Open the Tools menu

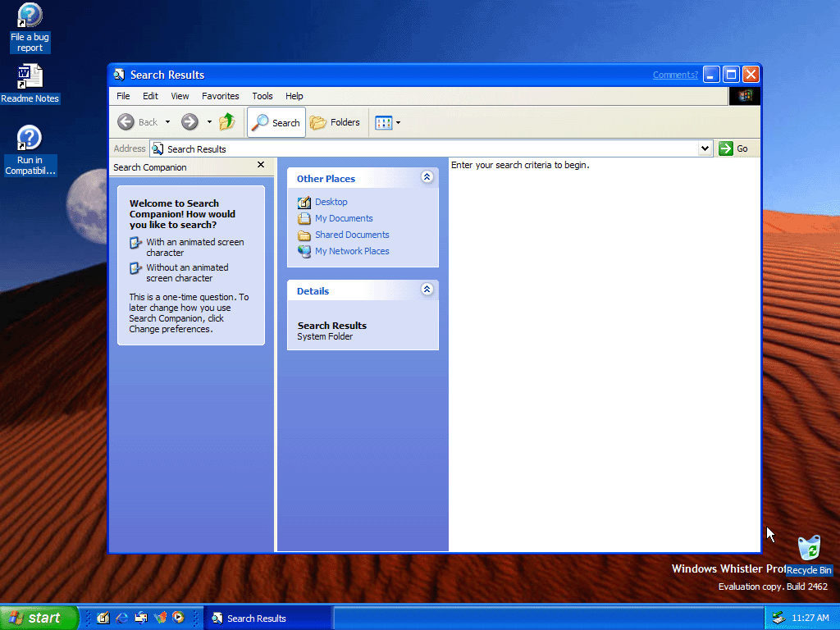click(262, 96)
